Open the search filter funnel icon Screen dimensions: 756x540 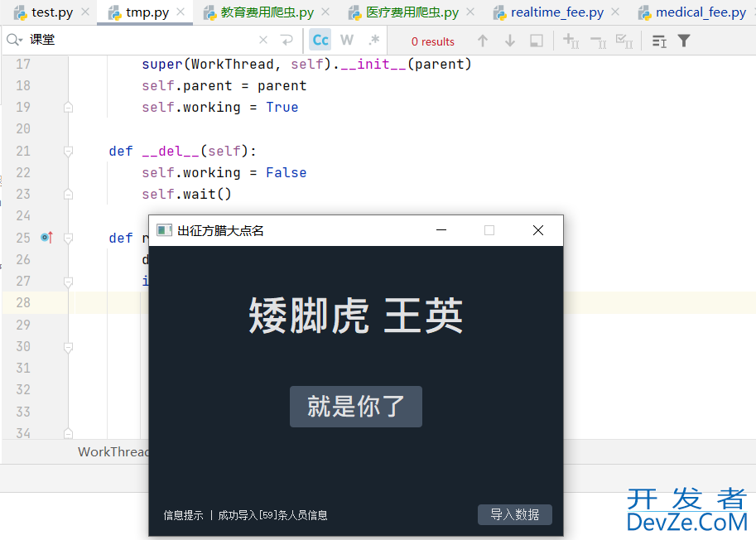tap(684, 41)
